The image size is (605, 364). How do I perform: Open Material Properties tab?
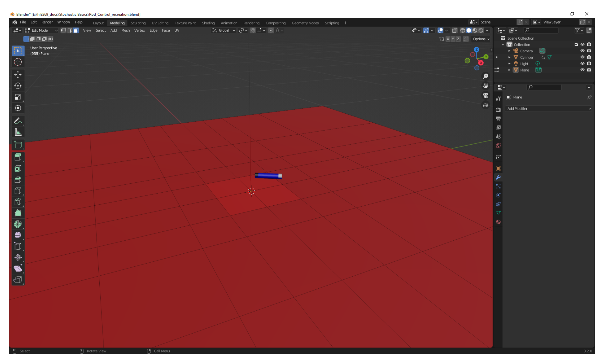(498, 222)
